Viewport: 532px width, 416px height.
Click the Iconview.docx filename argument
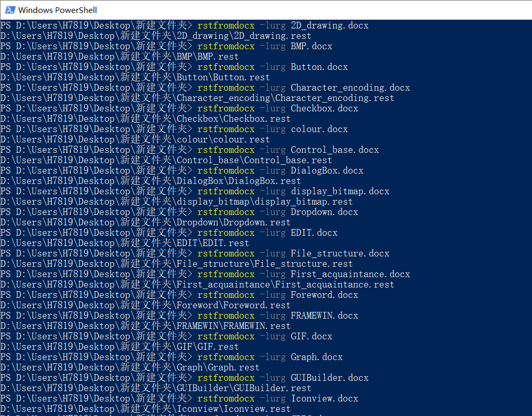324,398
